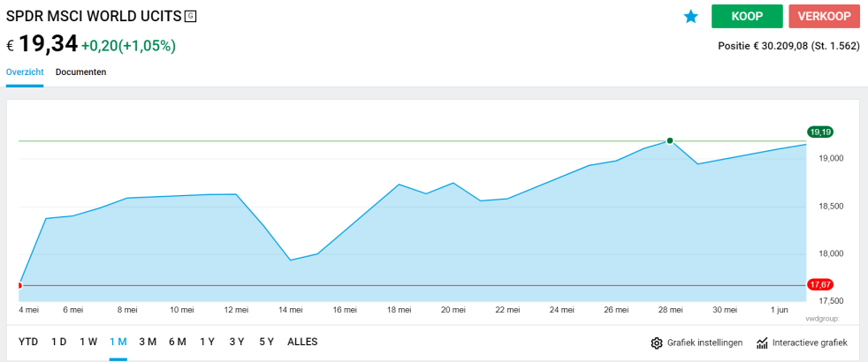868x362 pixels.
Task: Switch to the Documenten tab
Action: pos(80,72)
